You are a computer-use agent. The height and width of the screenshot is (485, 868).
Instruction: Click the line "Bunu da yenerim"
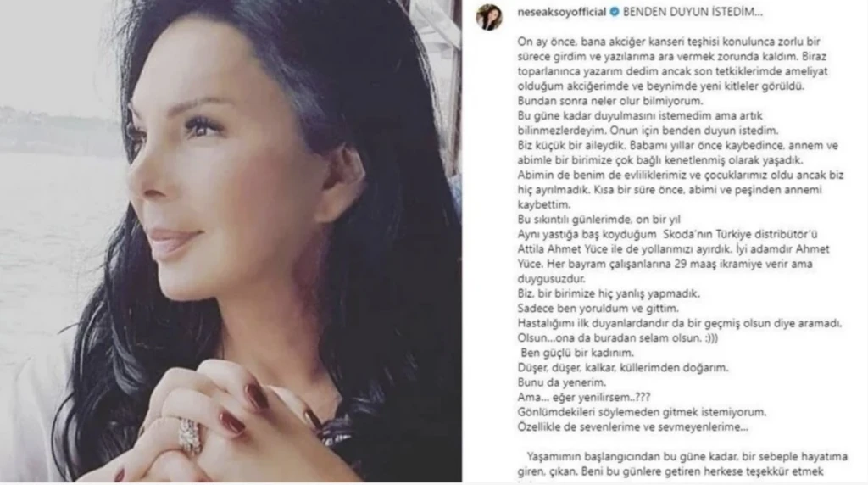click(561, 382)
